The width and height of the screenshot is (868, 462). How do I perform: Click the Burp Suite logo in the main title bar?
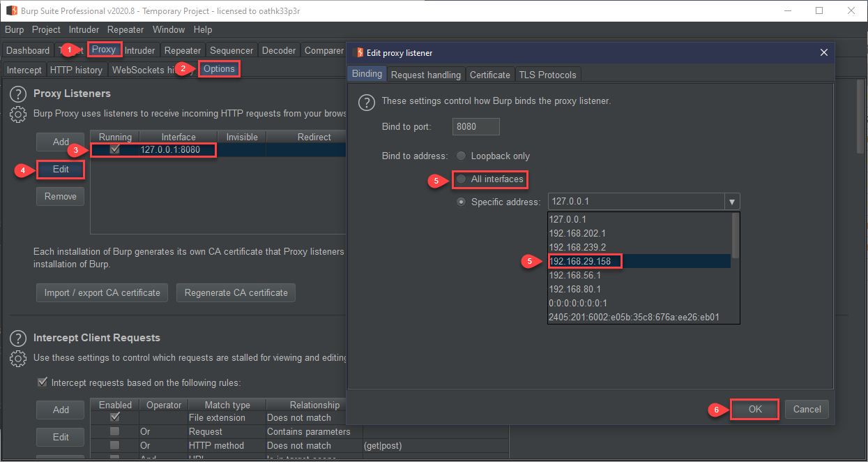12,10
